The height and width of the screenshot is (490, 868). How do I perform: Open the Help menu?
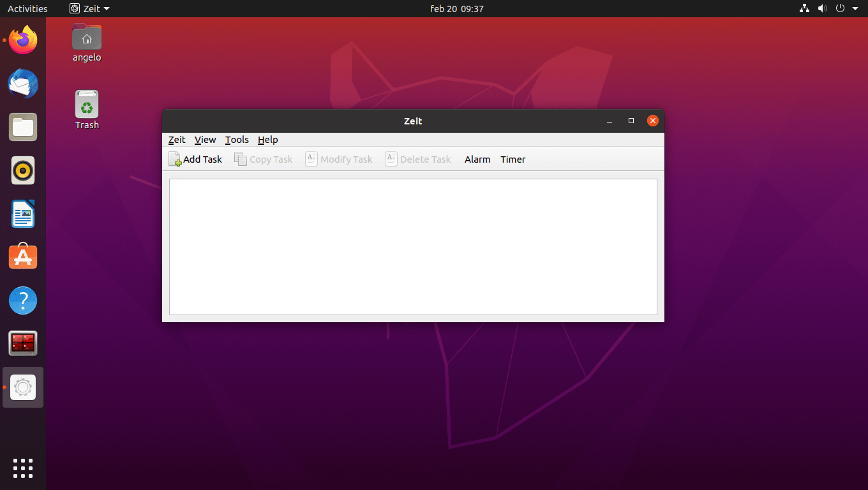pos(268,140)
